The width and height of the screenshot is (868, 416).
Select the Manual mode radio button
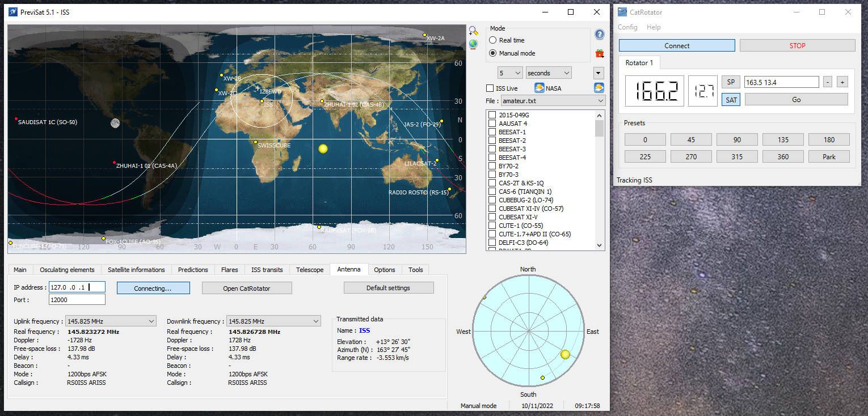(x=492, y=53)
